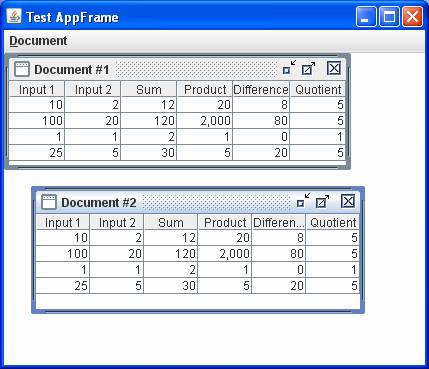Image resolution: width=429 pixels, height=369 pixels.
Task: Click Input 2 column header in Document #2
Action: click(117, 222)
